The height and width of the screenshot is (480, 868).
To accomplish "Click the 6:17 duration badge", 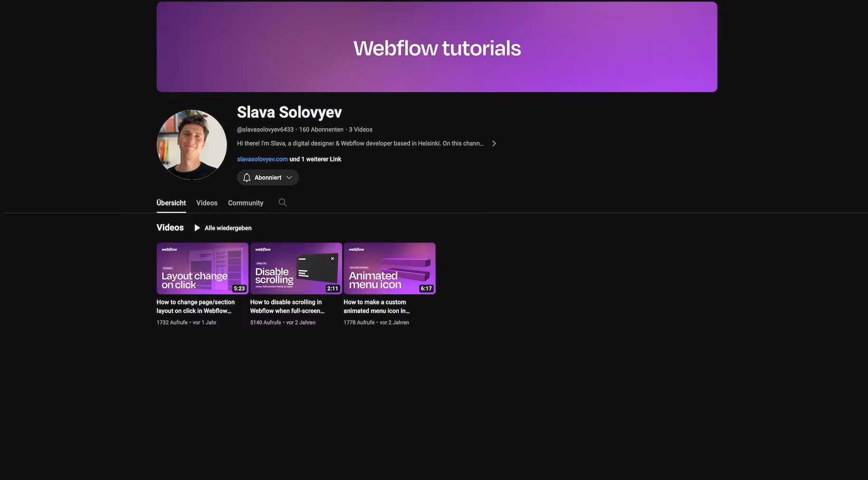I will point(426,288).
